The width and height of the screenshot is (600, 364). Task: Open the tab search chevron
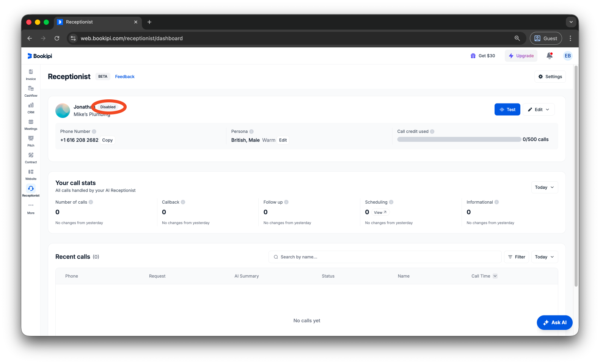click(571, 22)
